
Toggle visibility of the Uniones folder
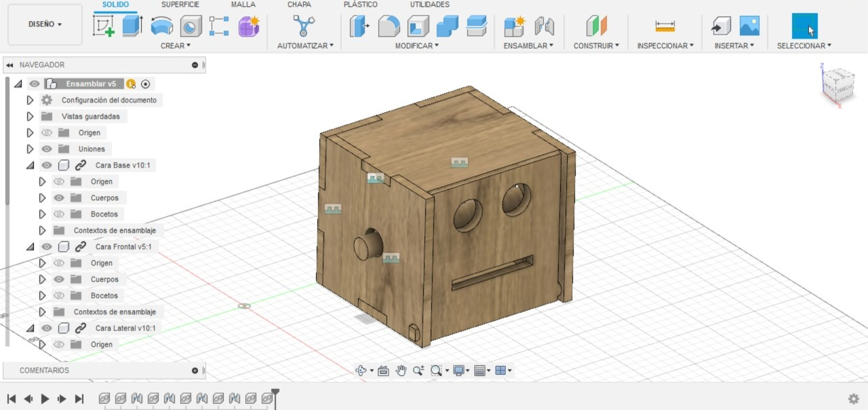[x=47, y=149]
